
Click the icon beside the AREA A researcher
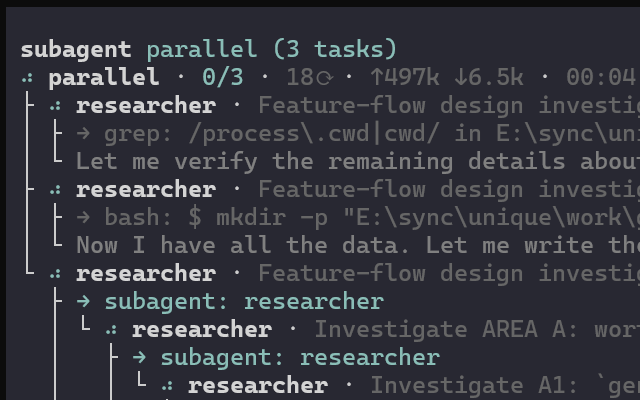click(111, 330)
